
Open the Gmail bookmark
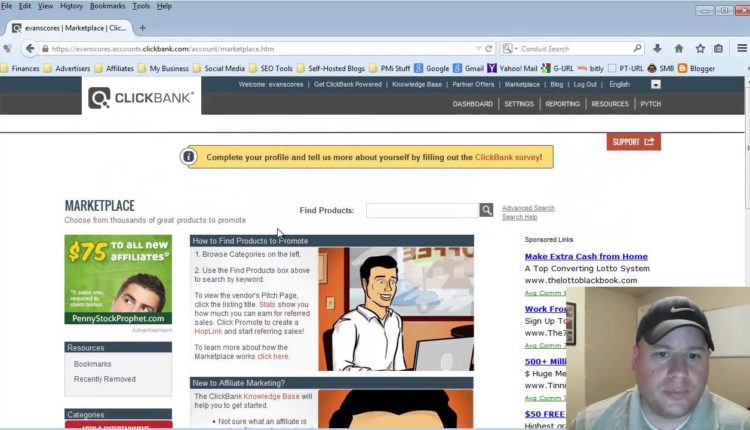click(x=468, y=68)
